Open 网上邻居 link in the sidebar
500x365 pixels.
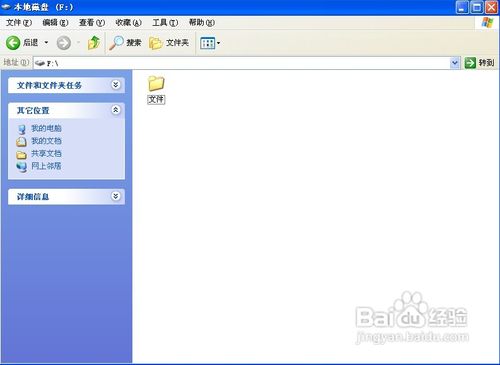46,166
